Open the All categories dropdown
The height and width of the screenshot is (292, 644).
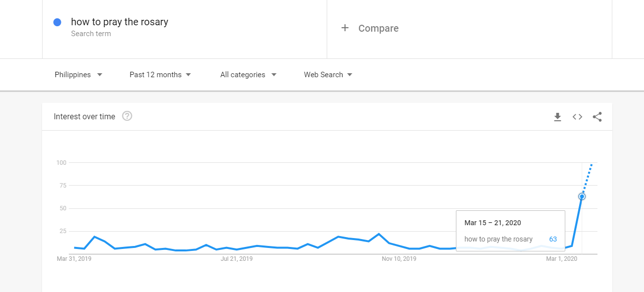tap(248, 75)
